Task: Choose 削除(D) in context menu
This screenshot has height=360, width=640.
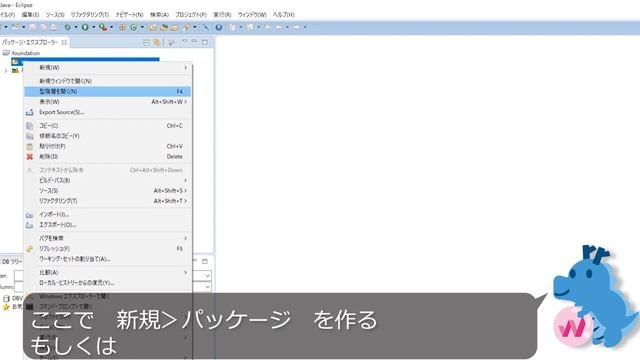Action: [x=108, y=157]
